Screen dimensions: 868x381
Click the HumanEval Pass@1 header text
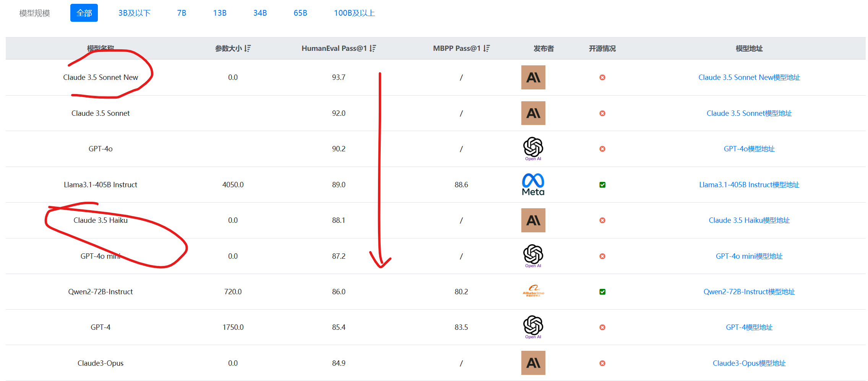coord(334,49)
